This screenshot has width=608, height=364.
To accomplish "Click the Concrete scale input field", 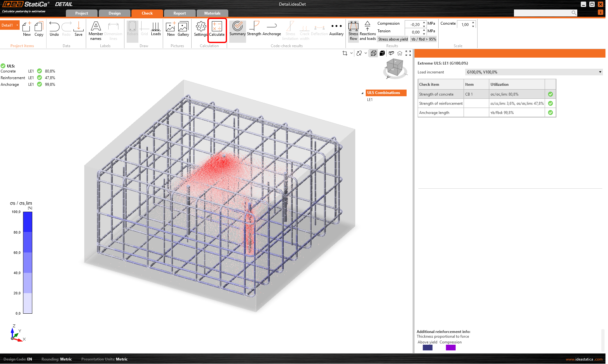I will [465, 25].
